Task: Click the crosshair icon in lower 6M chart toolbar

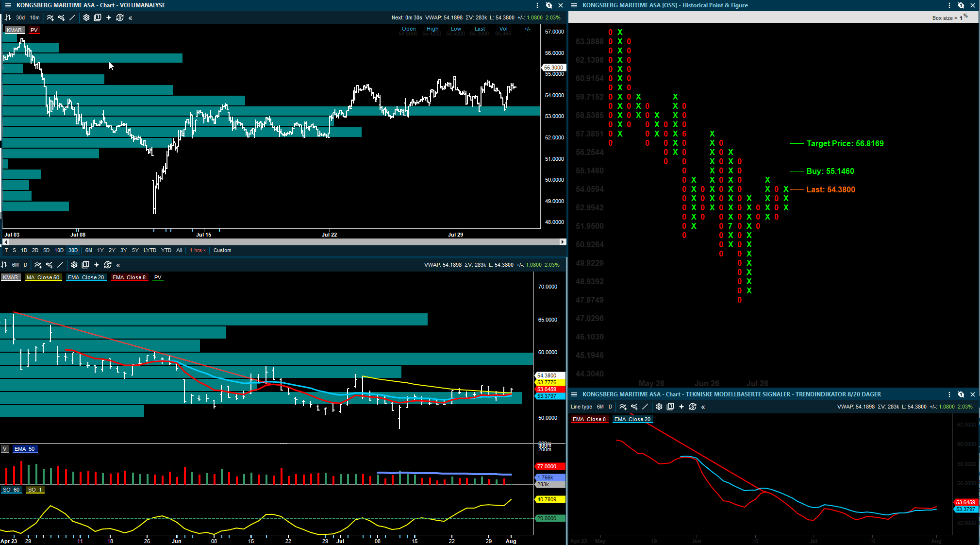Action: [97, 265]
